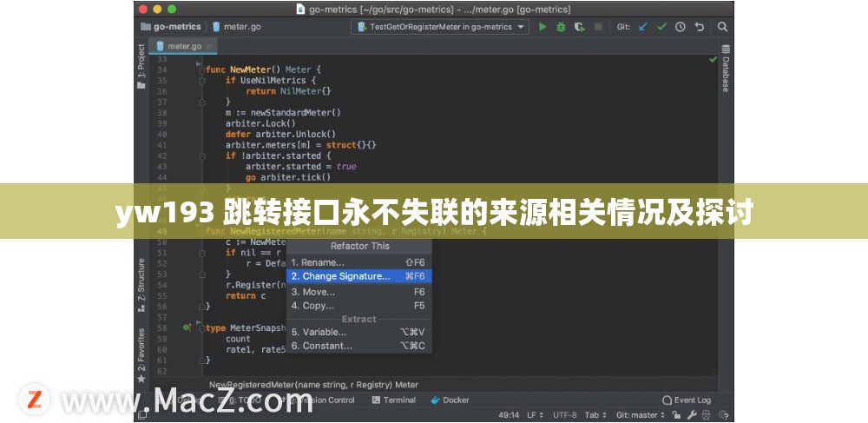Update project from Git blue arrow
This screenshot has width=868, height=423.
[642, 27]
